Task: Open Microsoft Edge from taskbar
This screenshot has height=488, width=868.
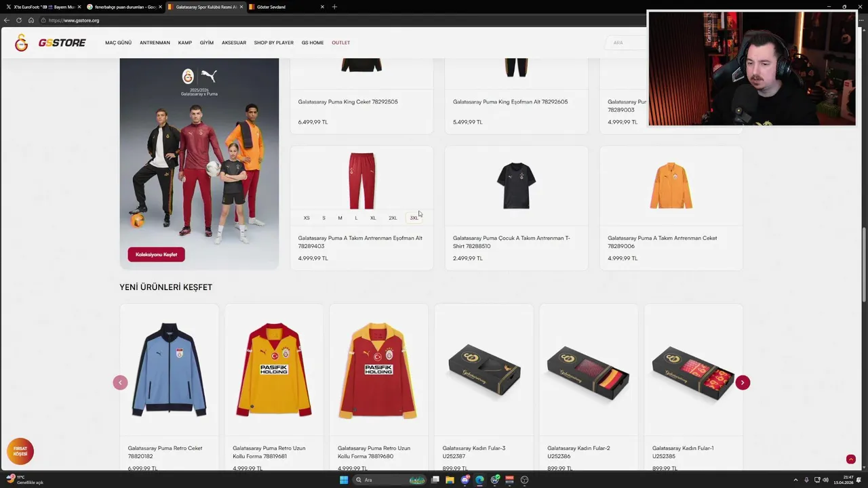Action: [x=479, y=480]
